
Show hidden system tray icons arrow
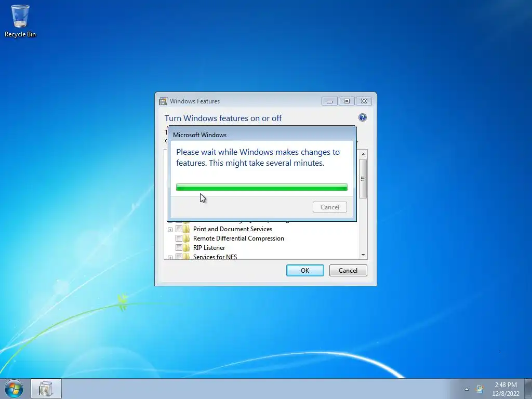pyautogui.click(x=467, y=389)
